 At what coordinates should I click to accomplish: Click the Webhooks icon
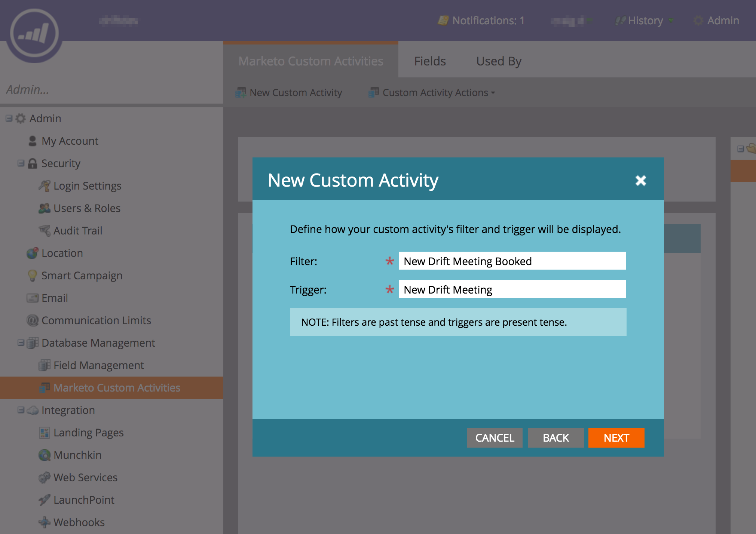tap(45, 522)
